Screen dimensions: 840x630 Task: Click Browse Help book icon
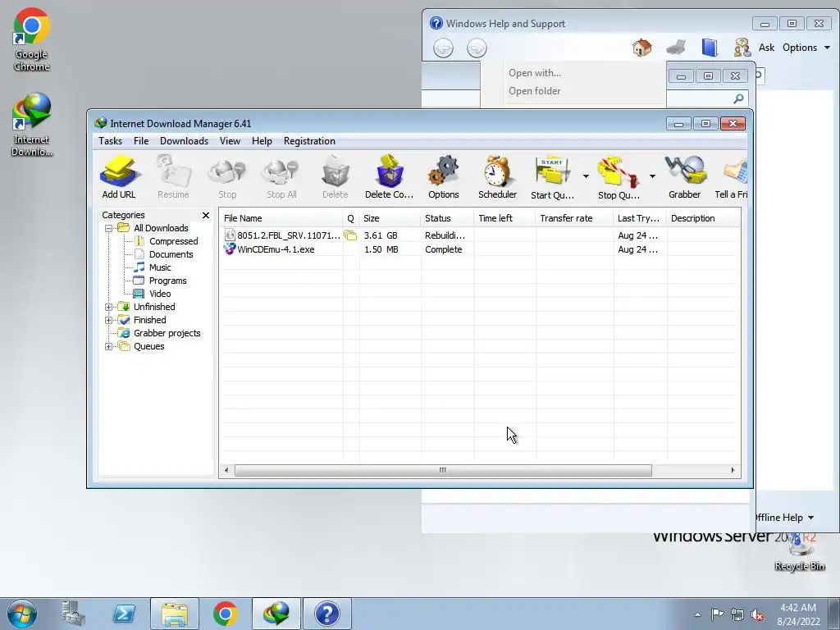coord(710,48)
